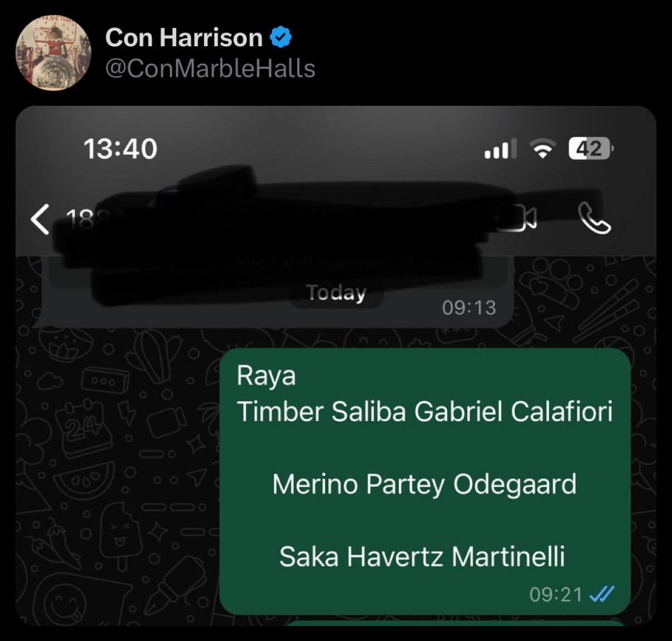Tap the cellular signal bars icon
Screen dimensions: 672x641
click(500, 149)
